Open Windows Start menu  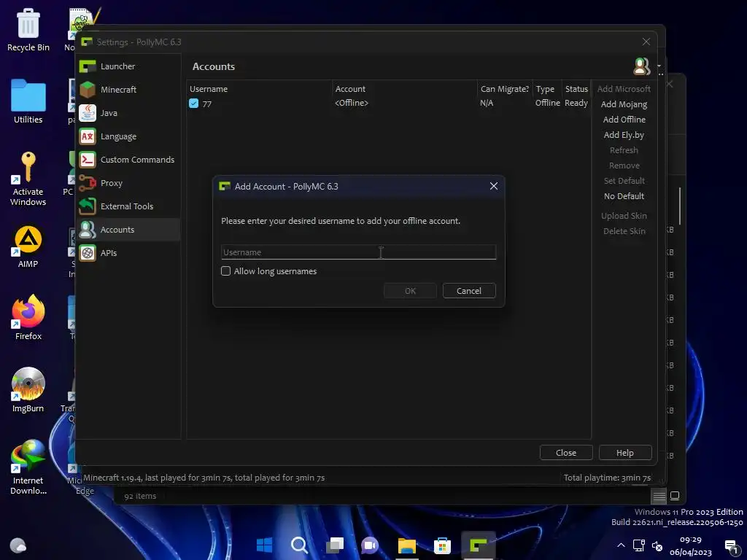coord(264,545)
